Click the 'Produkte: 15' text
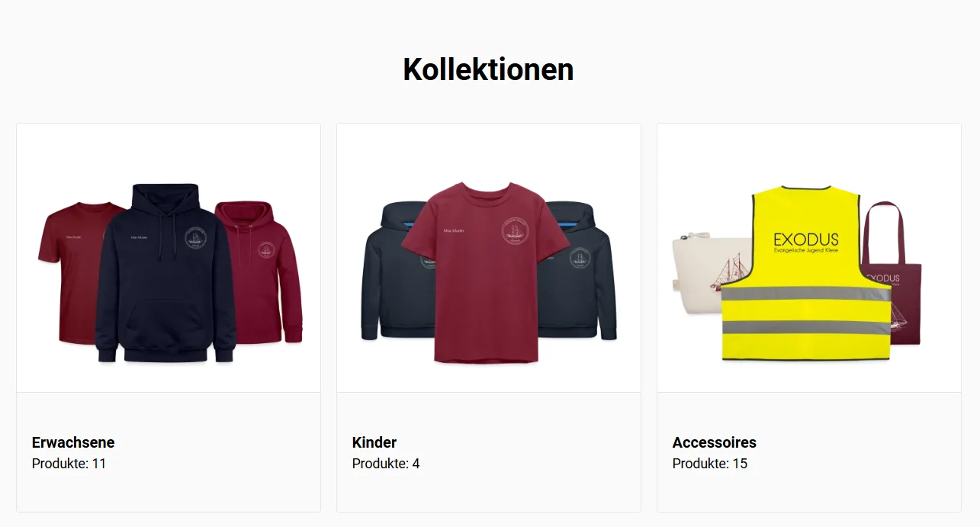The image size is (980, 527). pyautogui.click(x=710, y=463)
